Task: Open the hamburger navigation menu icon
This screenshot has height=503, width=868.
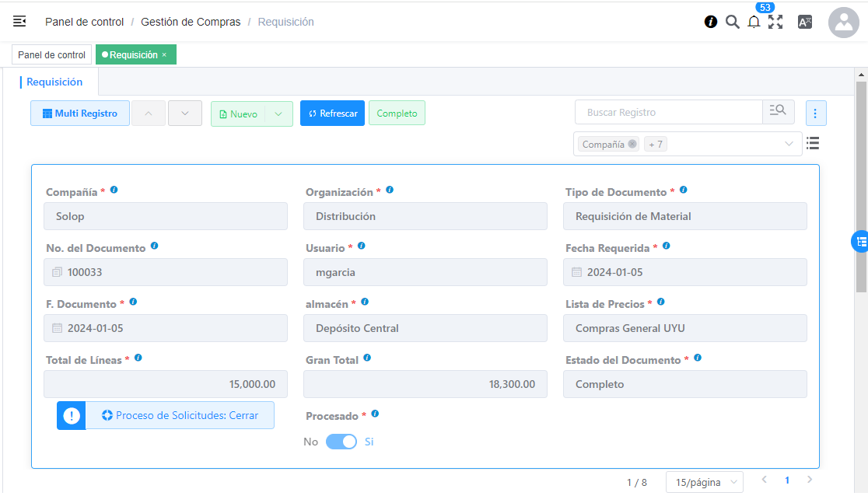Action: point(19,22)
